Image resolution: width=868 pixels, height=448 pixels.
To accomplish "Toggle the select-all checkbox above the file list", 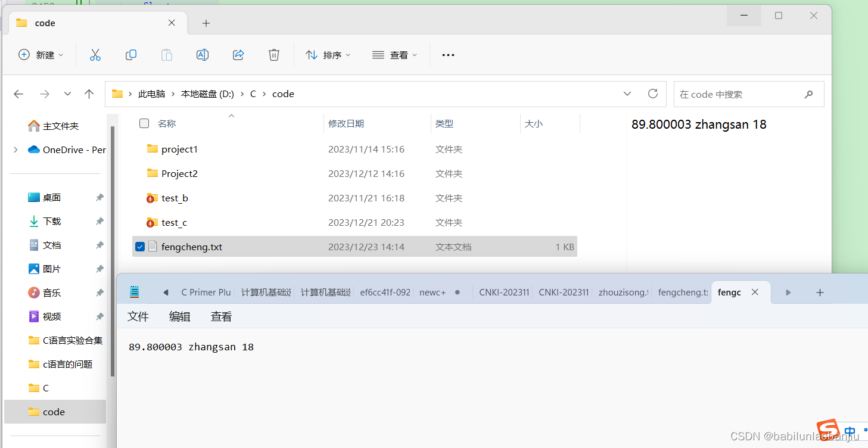I will pyautogui.click(x=144, y=123).
